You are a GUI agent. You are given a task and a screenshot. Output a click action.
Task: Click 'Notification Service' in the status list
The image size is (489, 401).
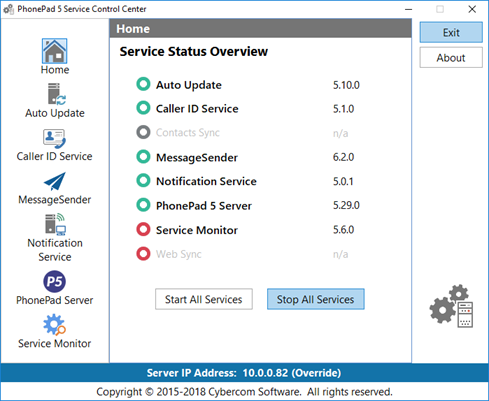(x=207, y=181)
